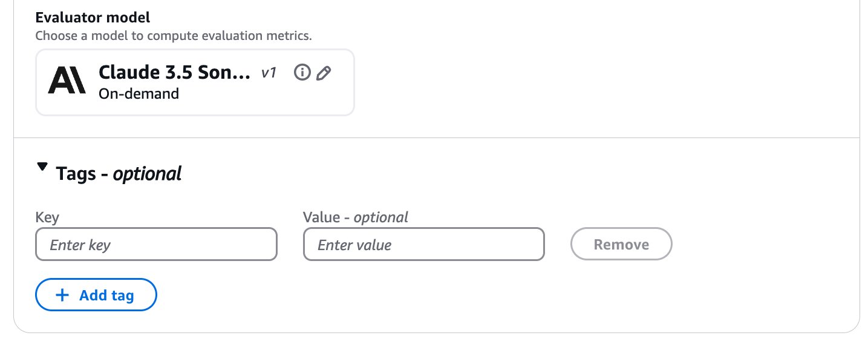The width and height of the screenshot is (868, 344).
Task: Focus the Enter key input field
Action: point(156,244)
